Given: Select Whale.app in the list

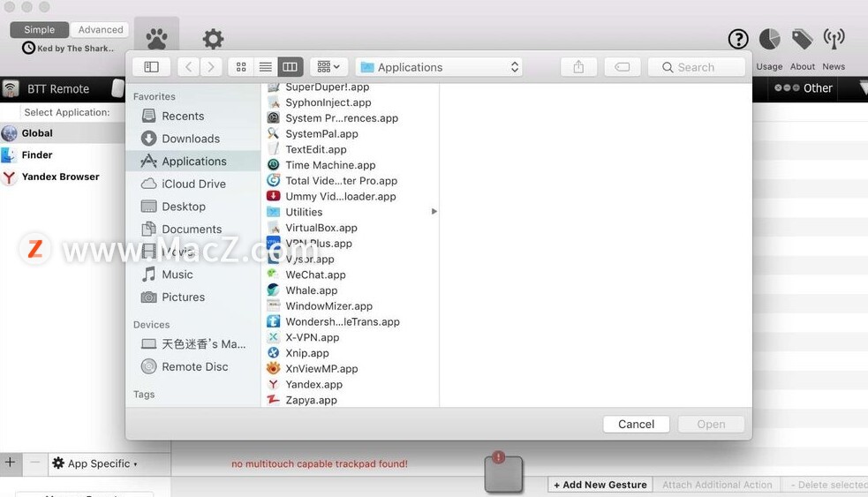Looking at the screenshot, I should click(350, 290).
